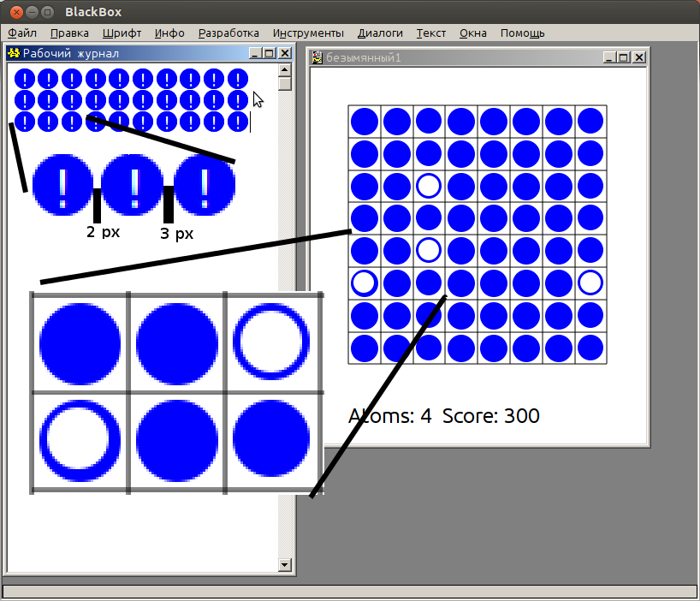700x601 pixels.
Task: Toggle the hollow circle in grid's fifth row
Action: [429, 250]
